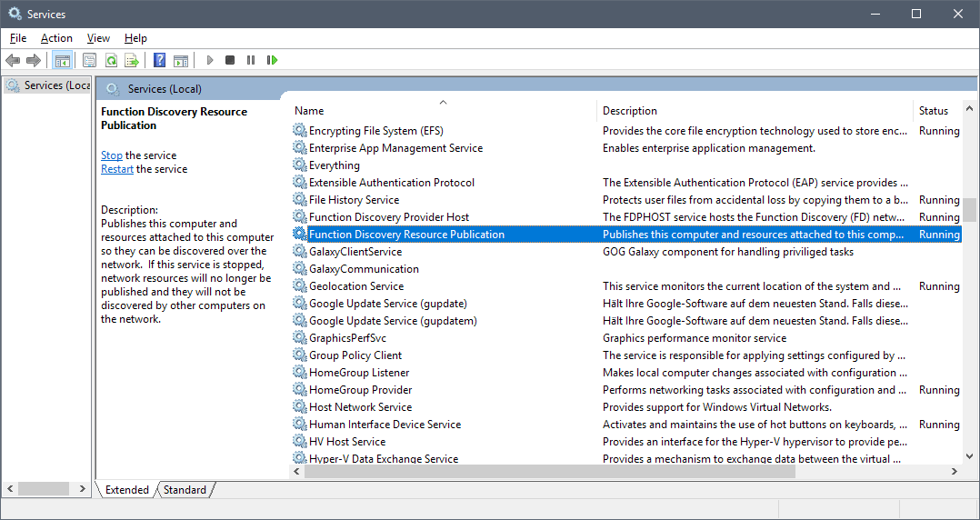
Task: Switch to the Standard tab
Action: pyautogui.click(x=185, y=489)
